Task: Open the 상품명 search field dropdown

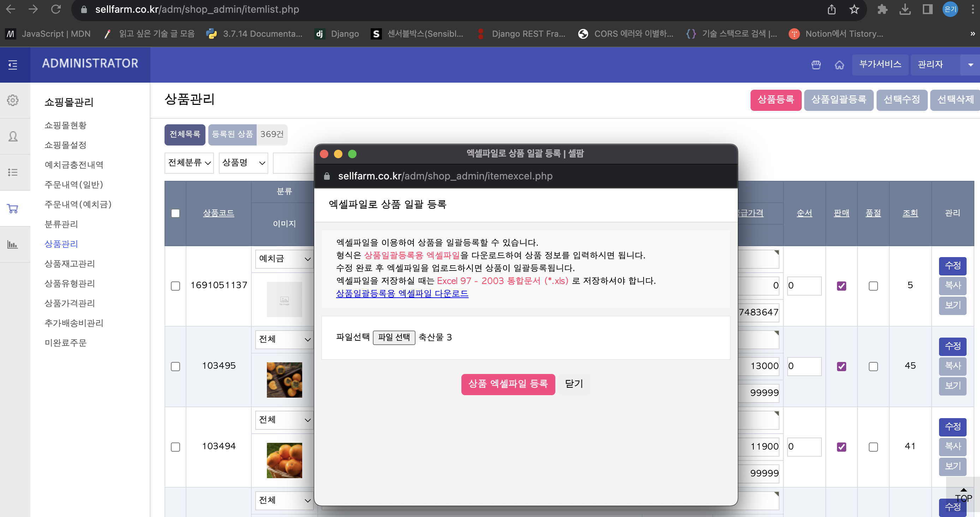Action: point(244,163)
